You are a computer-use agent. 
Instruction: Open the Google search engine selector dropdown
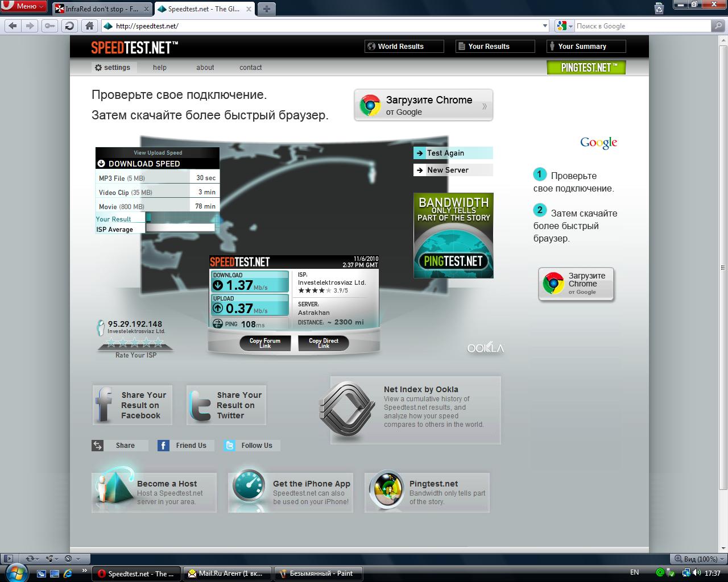coord(565,26)
